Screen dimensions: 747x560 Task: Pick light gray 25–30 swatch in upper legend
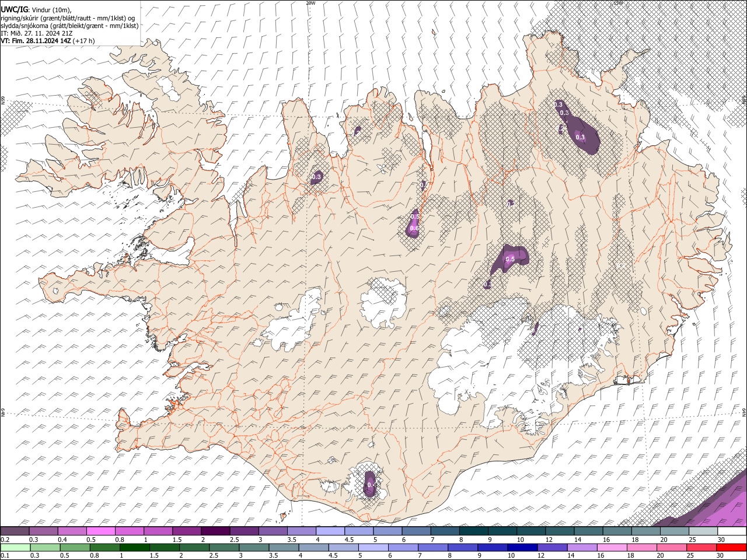point(703,531)
